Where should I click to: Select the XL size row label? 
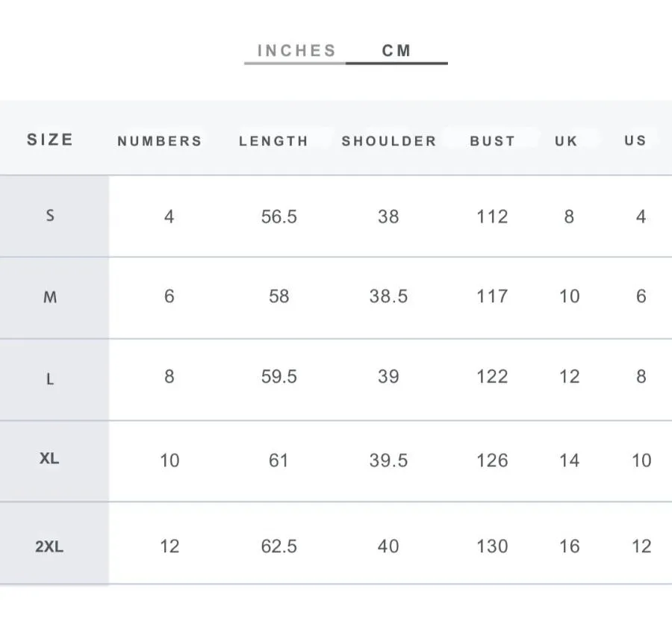pyautogui.click(x=49, y=458)
